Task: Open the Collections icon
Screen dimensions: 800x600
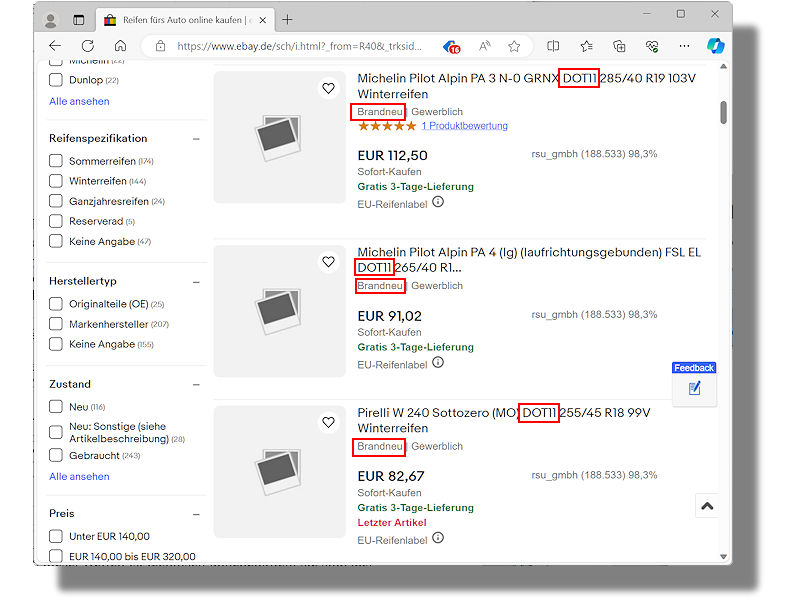Action: 619,46
